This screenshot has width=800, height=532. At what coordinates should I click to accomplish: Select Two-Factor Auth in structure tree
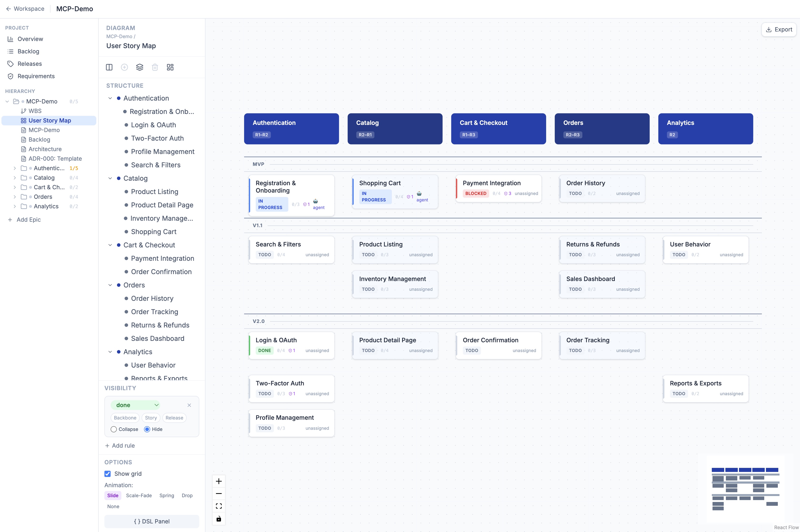pos(157,138)
